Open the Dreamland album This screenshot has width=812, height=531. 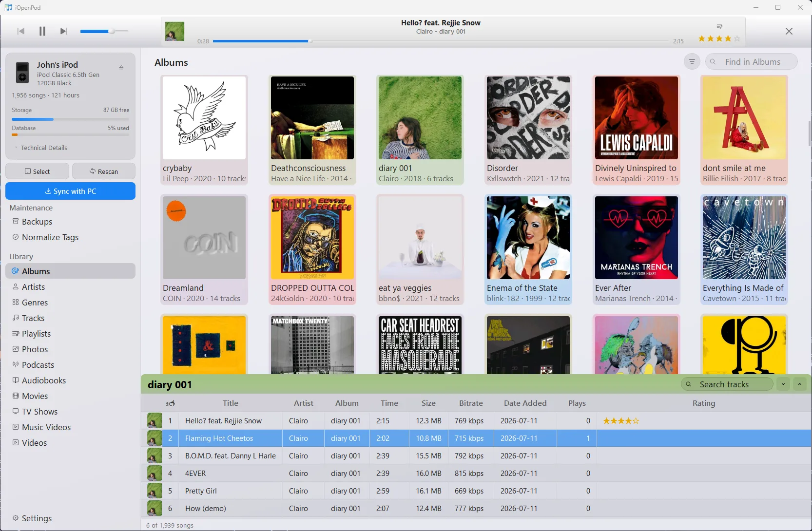tap(204, 250)
